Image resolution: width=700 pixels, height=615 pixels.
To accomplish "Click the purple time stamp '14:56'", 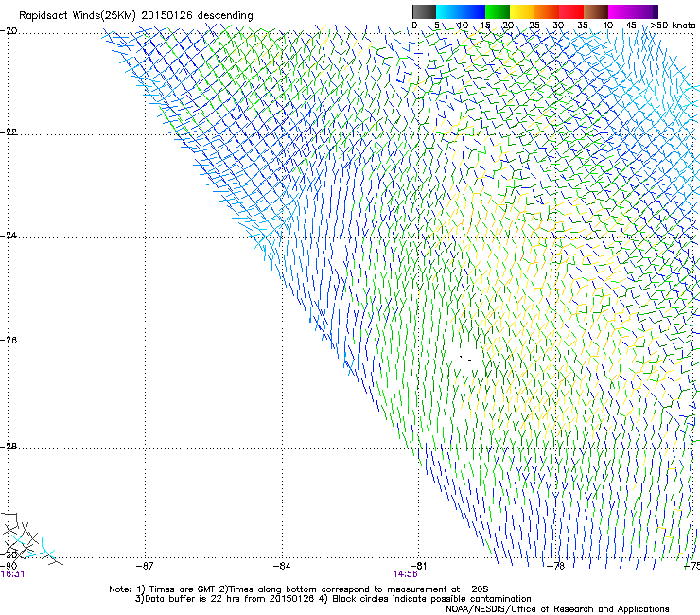I will point(406,574).
